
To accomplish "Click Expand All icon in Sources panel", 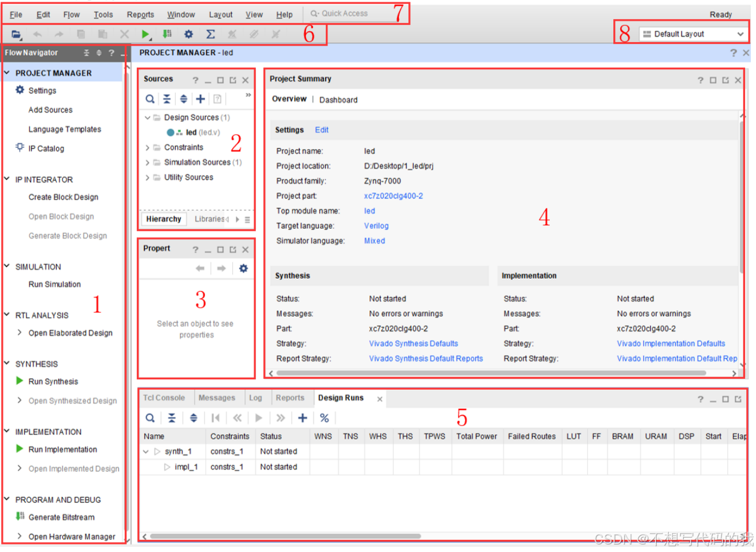I will click(184, 99).
